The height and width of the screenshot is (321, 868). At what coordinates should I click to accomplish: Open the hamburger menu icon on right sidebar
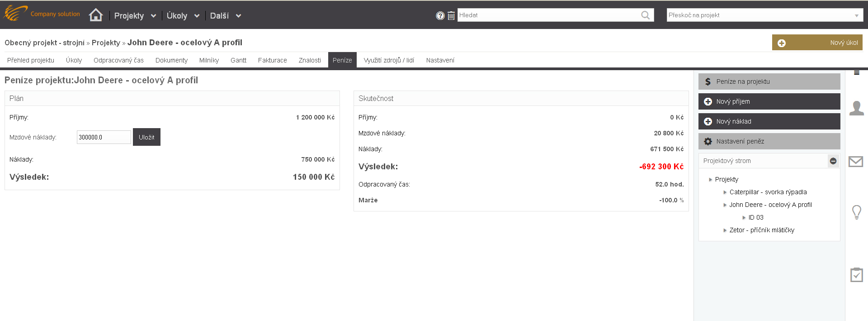pyautogui.click(x=857, y=72)
